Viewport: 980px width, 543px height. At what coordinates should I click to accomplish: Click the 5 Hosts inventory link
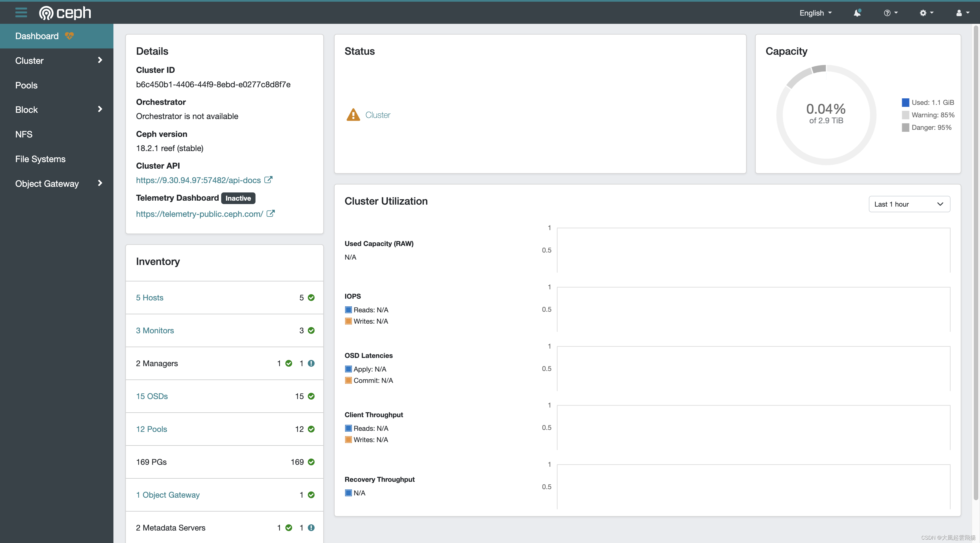pos(149,298)
